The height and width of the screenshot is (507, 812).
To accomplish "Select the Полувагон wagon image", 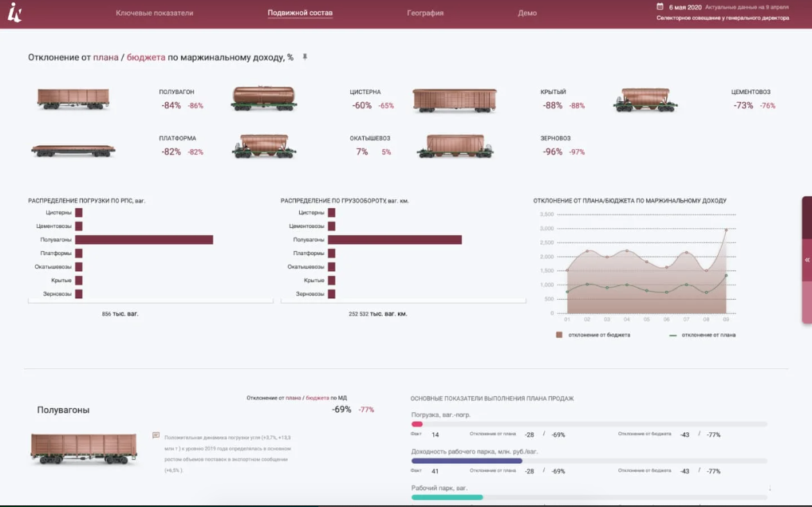I will (73, 99).
